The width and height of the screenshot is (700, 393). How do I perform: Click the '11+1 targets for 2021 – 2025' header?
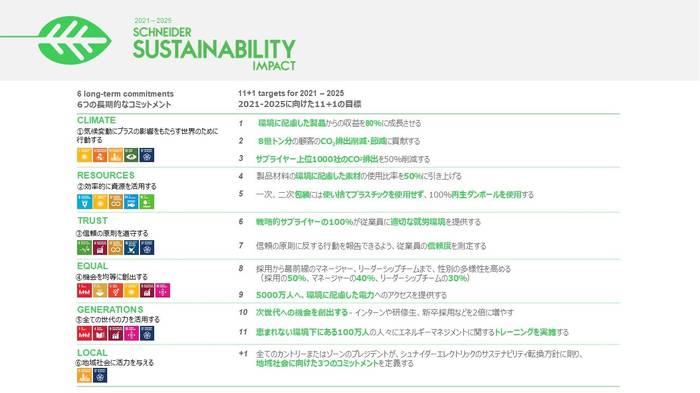(291, 93)
